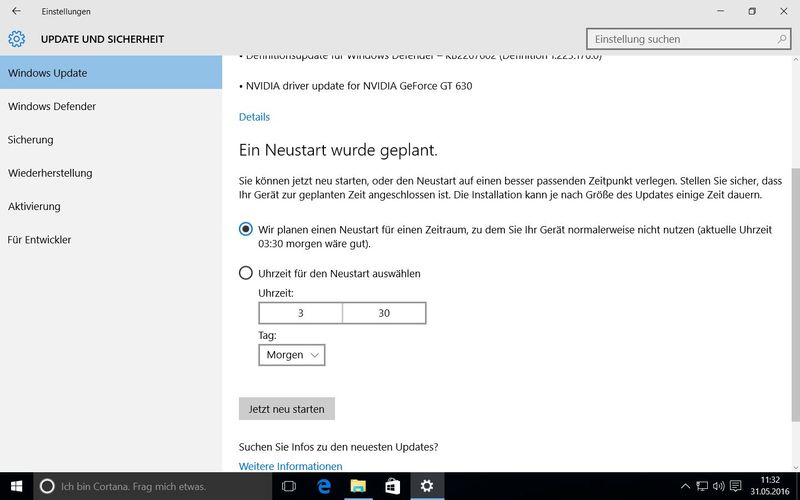The image size is (800, 500).
Task: Click the Cortana 'Frag mich etwas' search box
Action: pyautogui.click(x=153, y=486)
